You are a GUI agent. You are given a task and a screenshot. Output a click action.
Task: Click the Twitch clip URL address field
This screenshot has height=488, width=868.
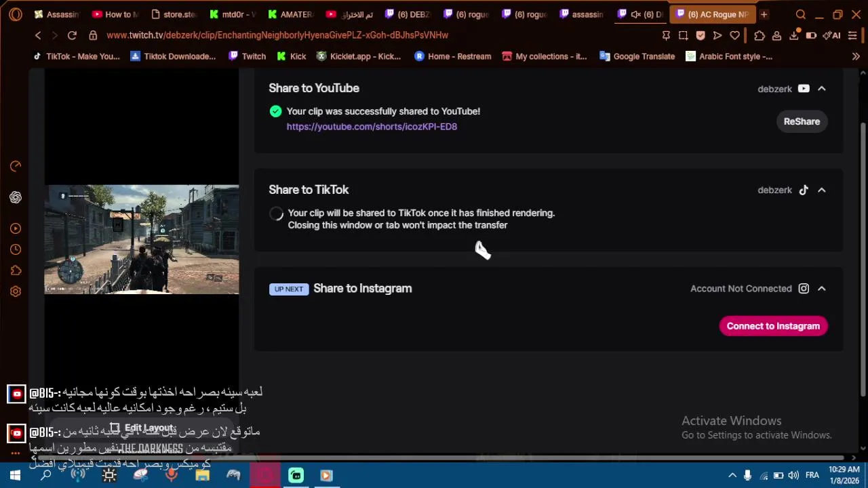pos(277,35)
